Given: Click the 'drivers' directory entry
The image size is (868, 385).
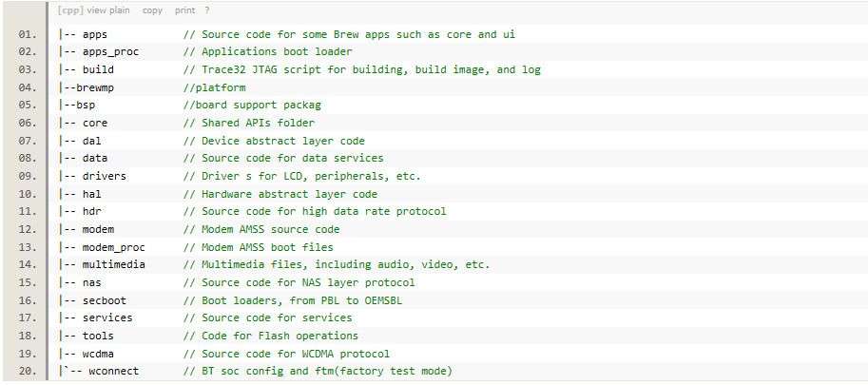Looking at the screenshot, I should [x=104, y=176].
